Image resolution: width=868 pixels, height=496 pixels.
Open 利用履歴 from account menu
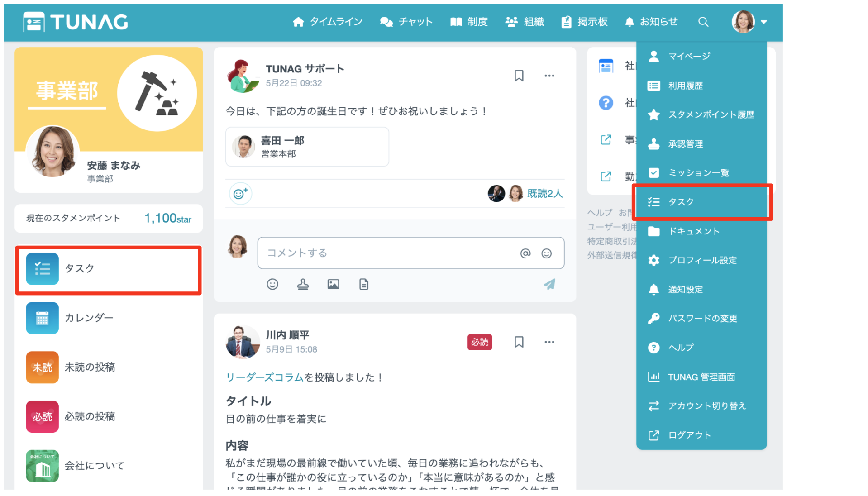pos(701,86)
